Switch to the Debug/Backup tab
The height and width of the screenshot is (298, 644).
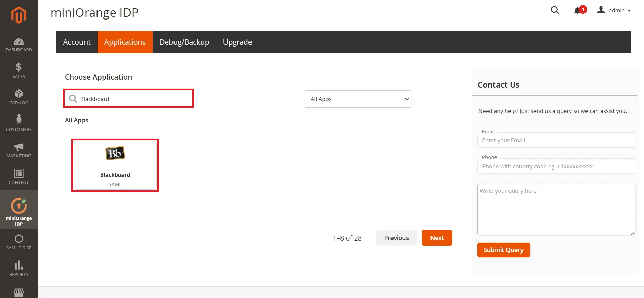(184, 42)
